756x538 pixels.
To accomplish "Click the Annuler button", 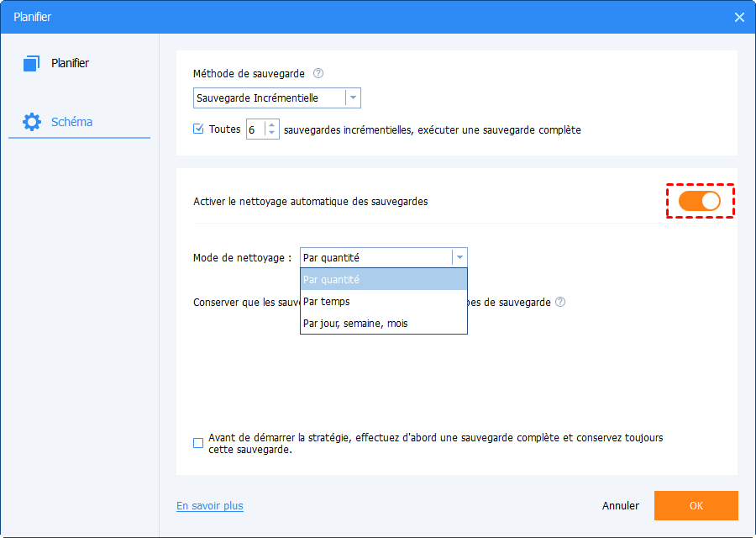I will (x=621, y=505).
